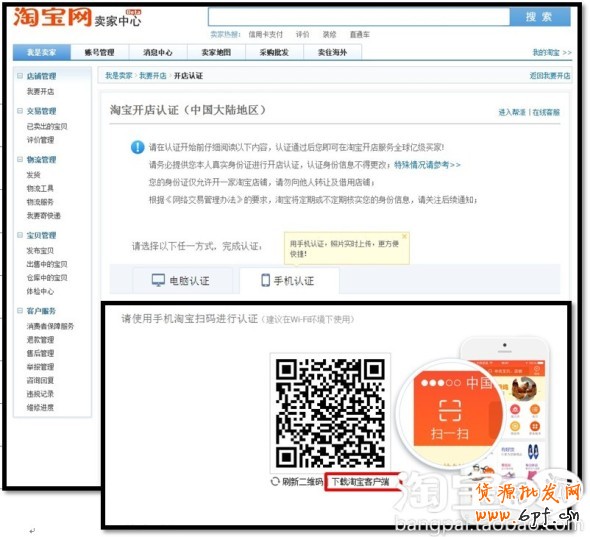Click the computer monitor icon for 电脑认证

tap(158, 280)
